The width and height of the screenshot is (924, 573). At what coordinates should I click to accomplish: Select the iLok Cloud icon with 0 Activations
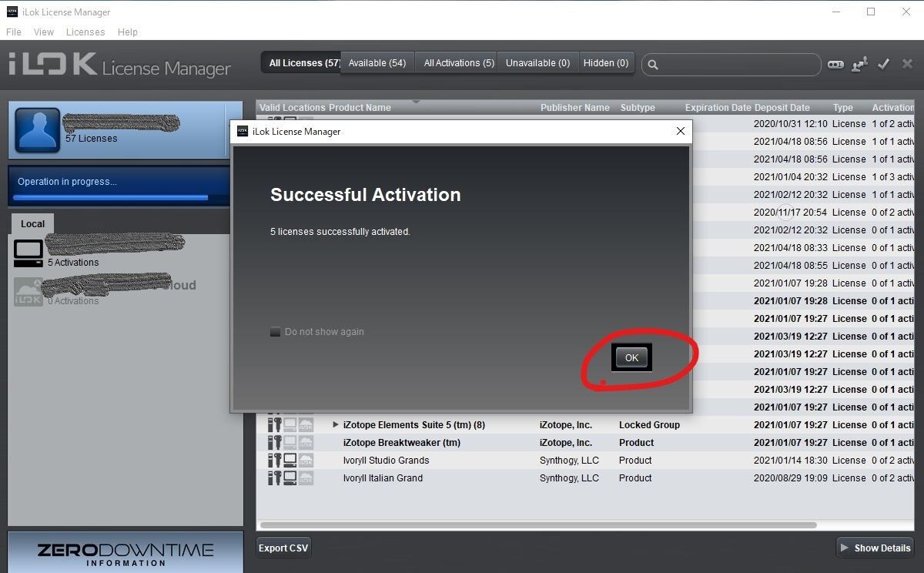[x=28, y=292]
